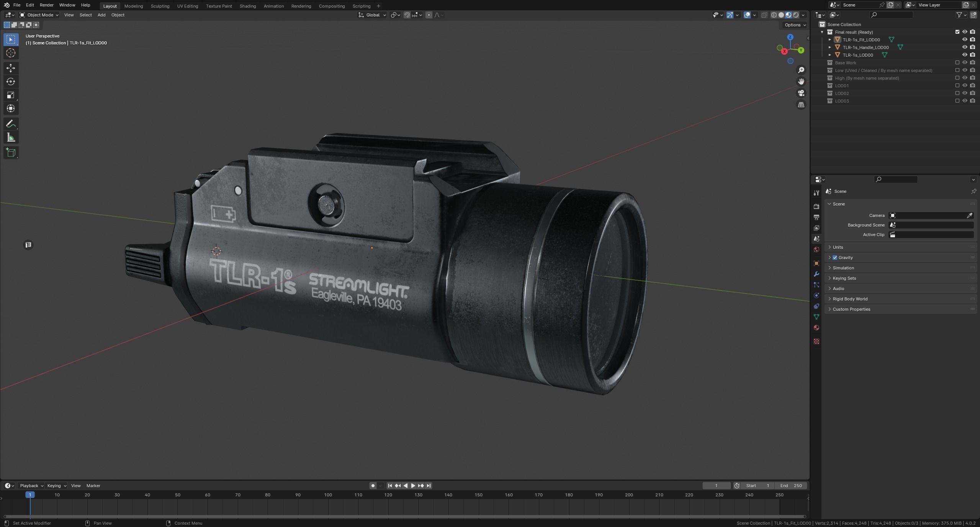
Task: Open the Render properties tab
Action: pyautogui.click(x=816, y=206)
